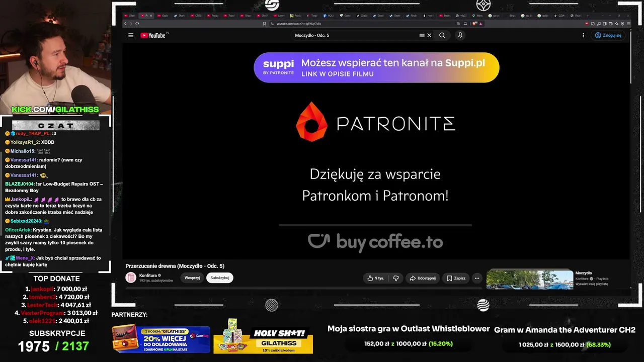This screenshot has width=644, height=362.
Task: Reload the page in the browser
Action: pyautogui.click(x=137, y=24)
